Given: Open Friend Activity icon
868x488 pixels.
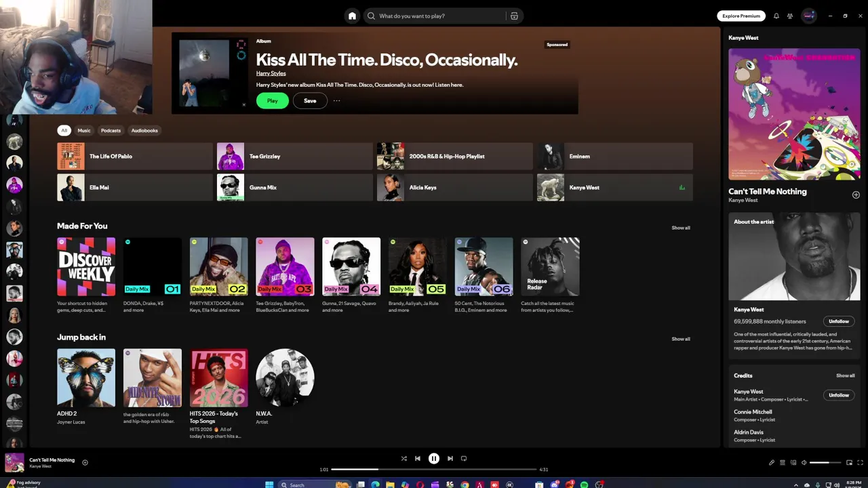Looking at the screenshot, I should [790, 16].
